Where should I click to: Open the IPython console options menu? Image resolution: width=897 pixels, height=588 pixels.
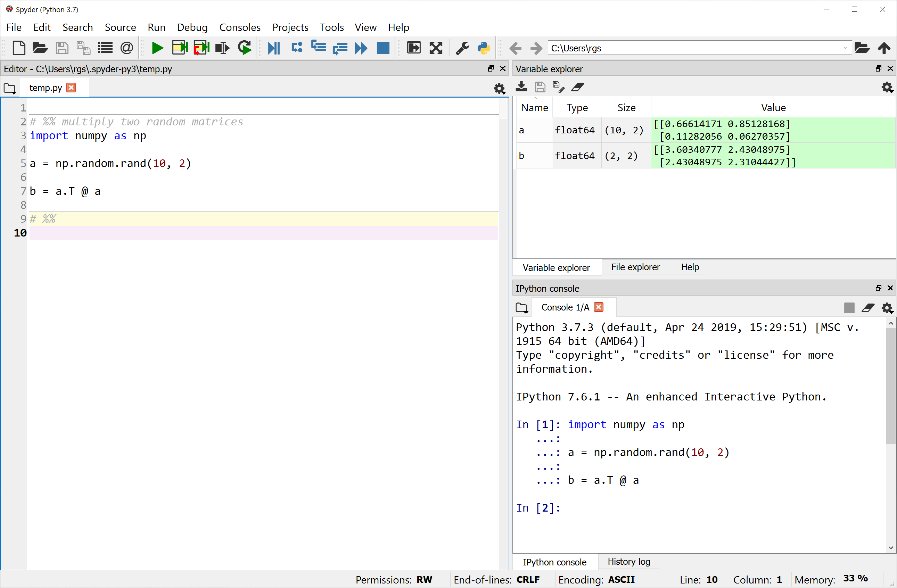pos(887,308)
